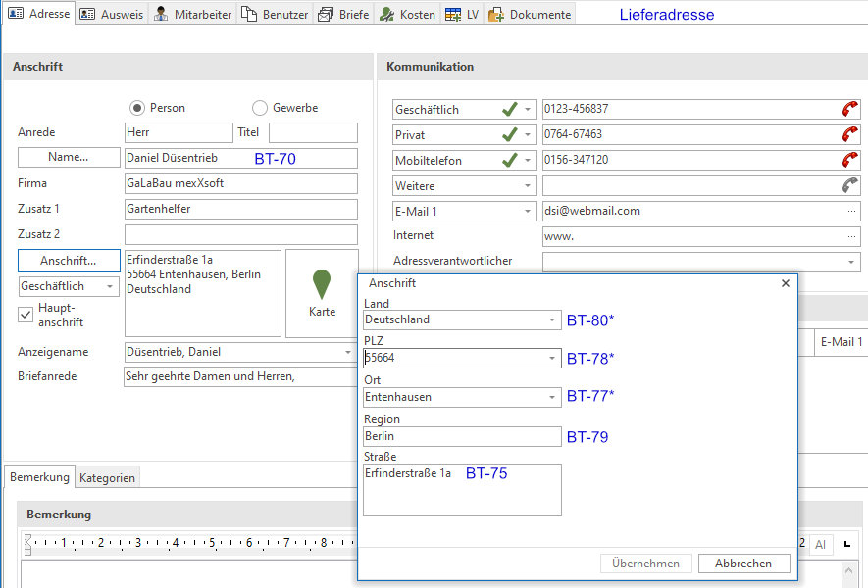868x588 pixels.
Task: Call the Geschäftlich number via red phone icon
Action: [849, 109]
